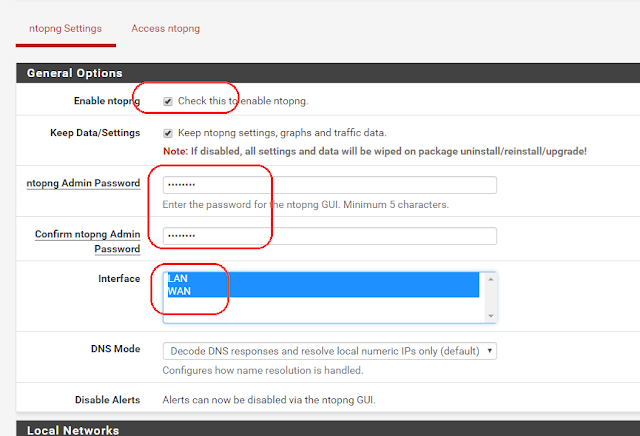Click the Disable Alerts label
Viewport: 640px width, 436px height.
(x=107, y=400)
